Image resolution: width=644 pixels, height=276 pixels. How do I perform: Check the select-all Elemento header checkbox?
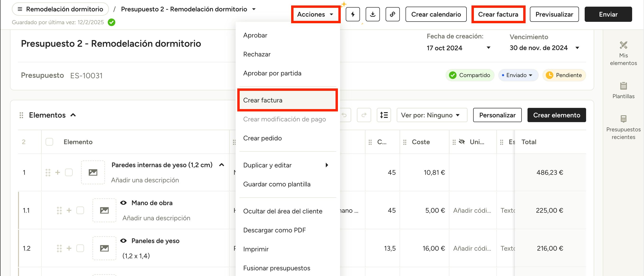click(49, 142)
